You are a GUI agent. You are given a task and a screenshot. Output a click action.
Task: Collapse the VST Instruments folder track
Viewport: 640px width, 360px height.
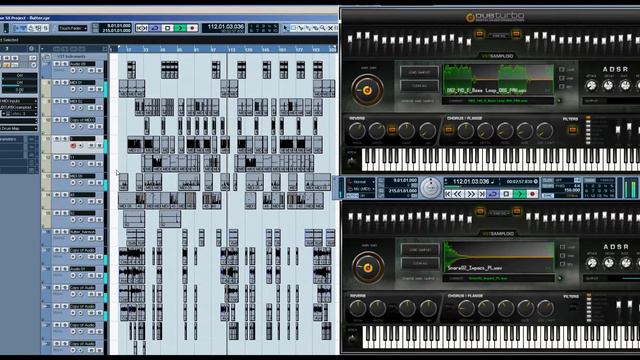coord(47,56)
